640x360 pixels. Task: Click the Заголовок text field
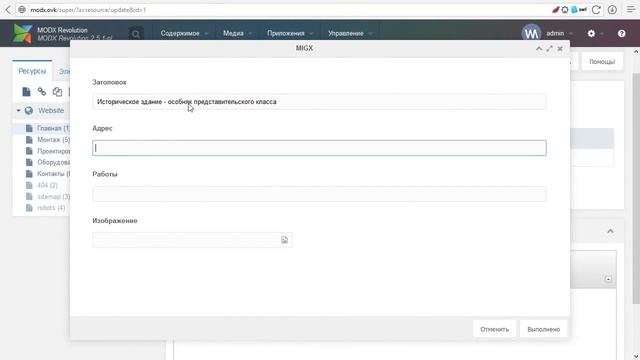click(x=319, y=102)
